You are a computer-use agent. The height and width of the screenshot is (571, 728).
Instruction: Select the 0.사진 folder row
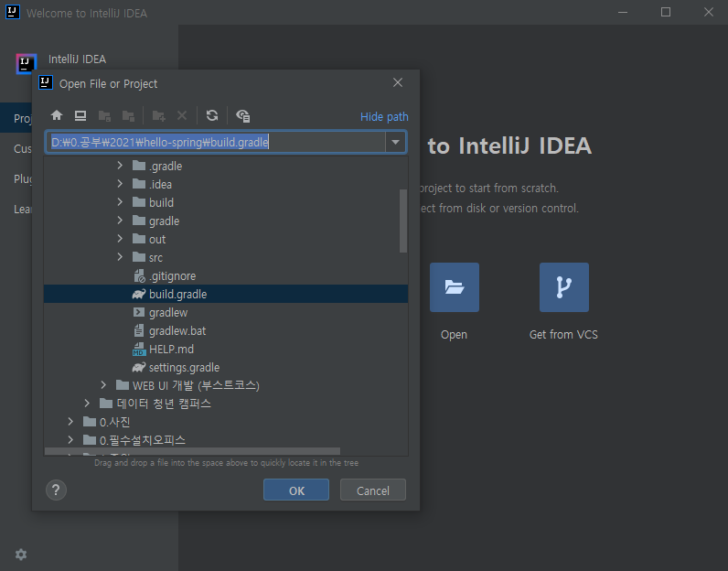[226, 422]
